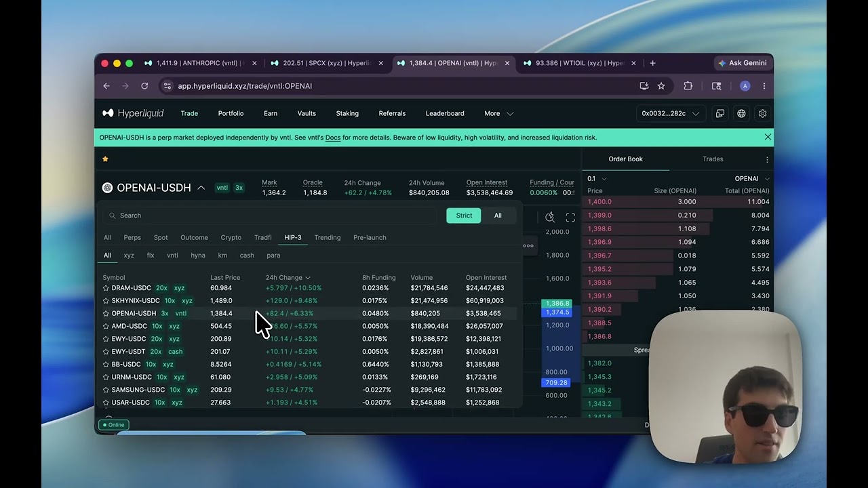Filter by vntl deployer

pyautogui.click(x=172, y=256)
